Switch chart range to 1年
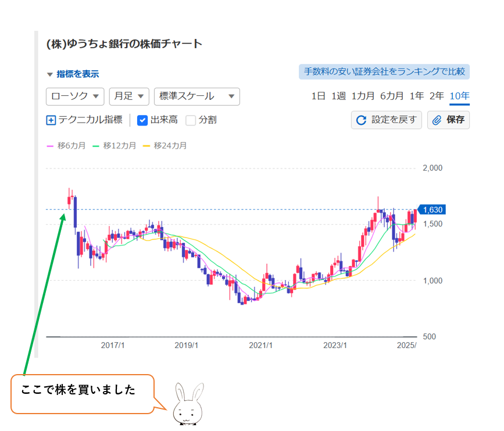Screen dimensions: 504x431 pyautogui.click(x=417, y=96)
